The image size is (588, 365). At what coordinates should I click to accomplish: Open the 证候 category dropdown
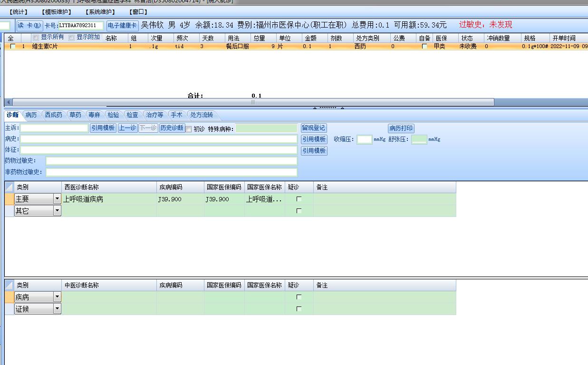coord(58,308)
